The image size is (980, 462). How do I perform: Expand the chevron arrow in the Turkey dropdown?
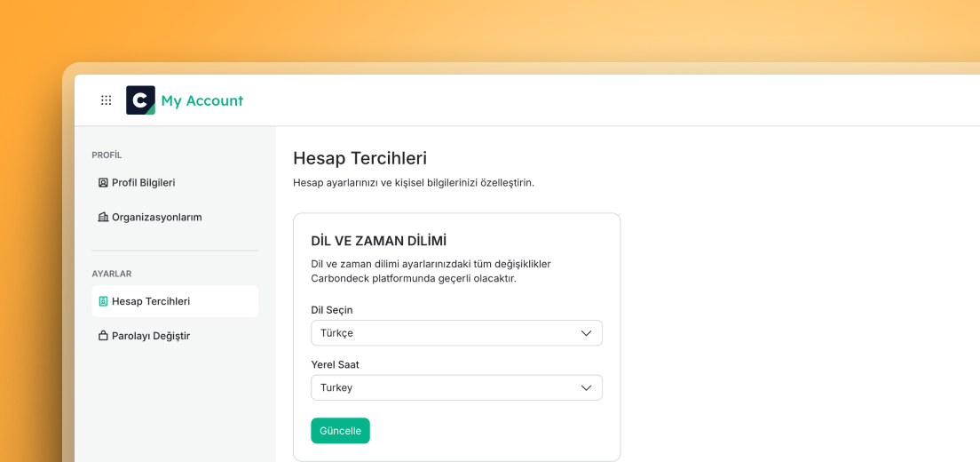pyautogui.click(x=586, y=387)
